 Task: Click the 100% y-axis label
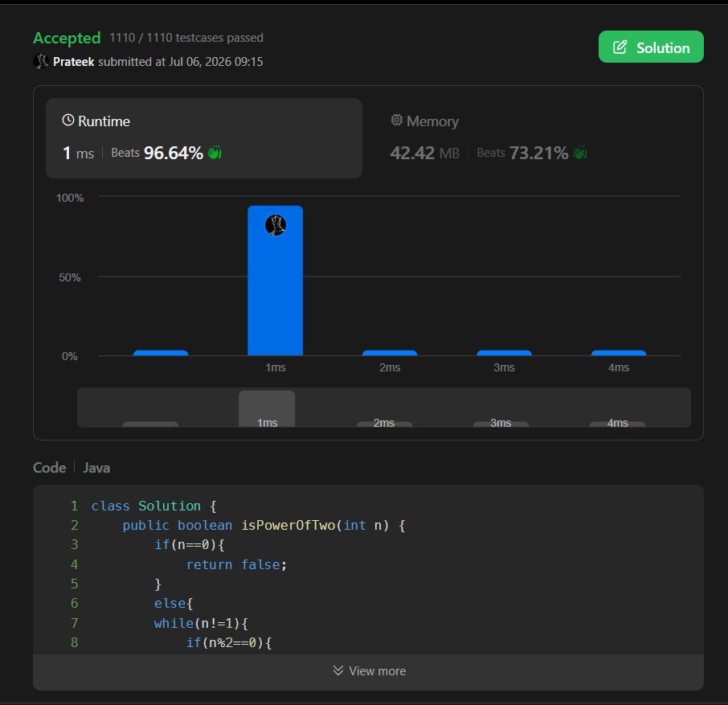point(70,198)
